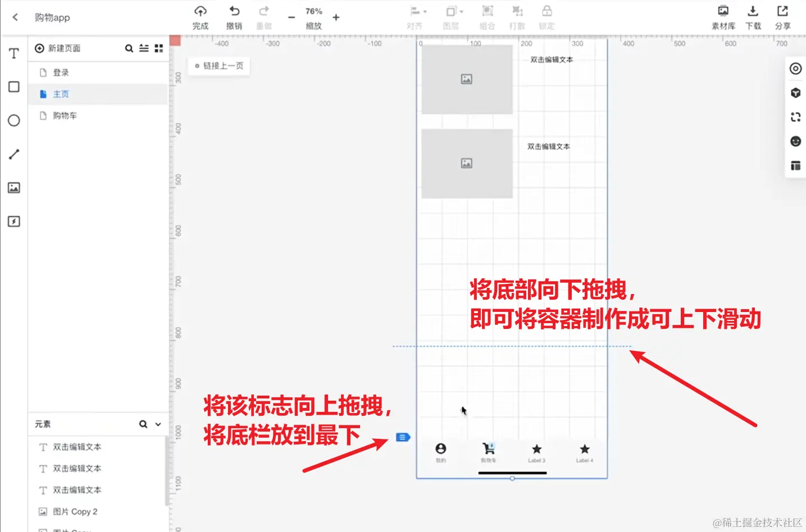Select 图片 Copy 2 in the element list

(75, 511)
